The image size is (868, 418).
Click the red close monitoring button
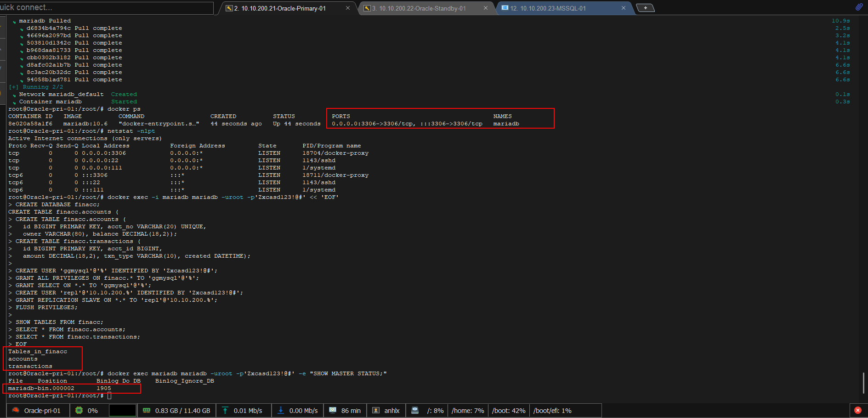click(858, 410)
